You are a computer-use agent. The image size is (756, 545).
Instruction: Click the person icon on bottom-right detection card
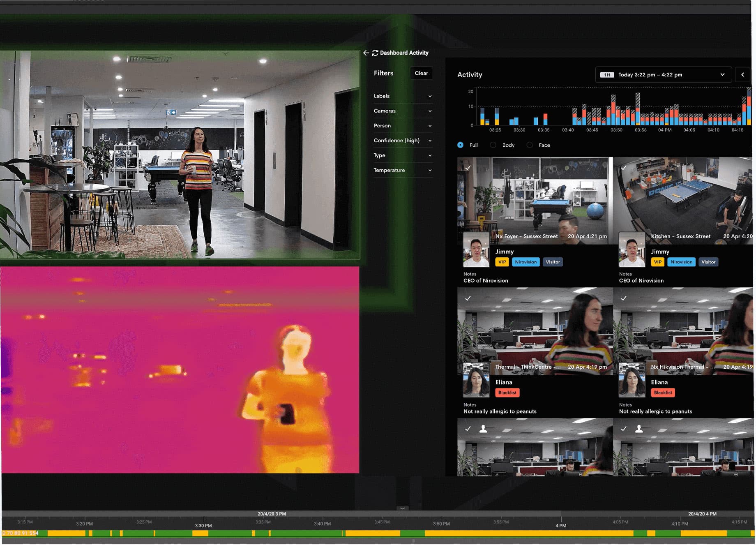[639, 429]
